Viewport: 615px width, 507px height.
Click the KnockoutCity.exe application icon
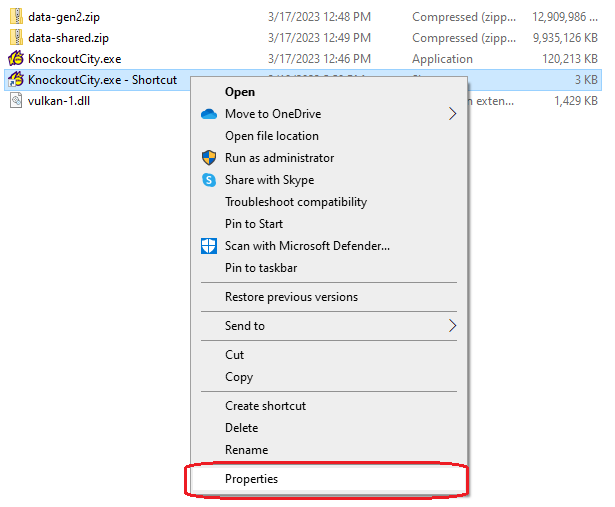coord(16,59)
